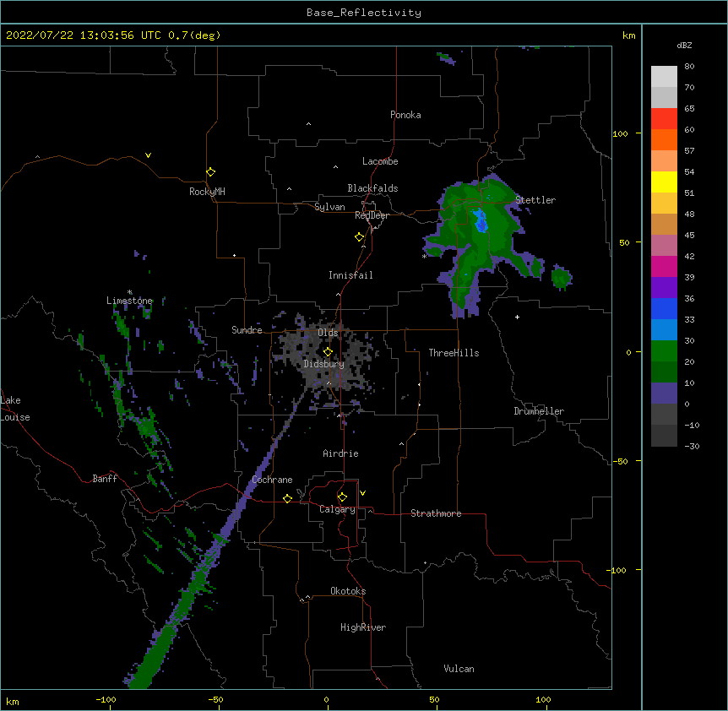The width and height of the screenshot is (728, 711).
Task: Click the Okotoks label
Action: click(348, 591)
